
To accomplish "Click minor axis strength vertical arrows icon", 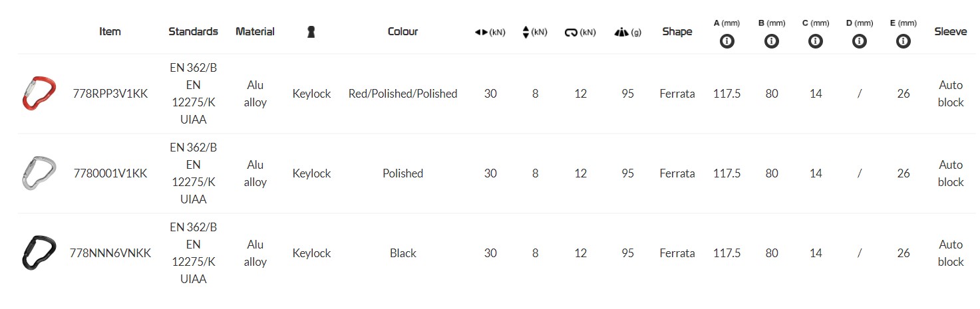I will (x=526, y=32).
